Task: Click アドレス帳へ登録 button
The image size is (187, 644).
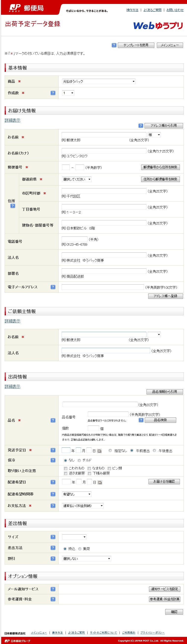Action: [x=166, y=296]
